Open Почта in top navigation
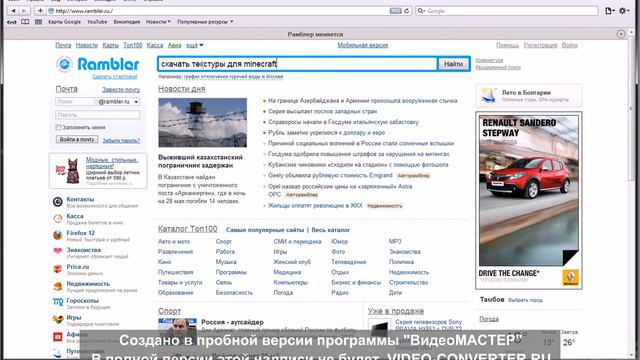 pos(63,45)
